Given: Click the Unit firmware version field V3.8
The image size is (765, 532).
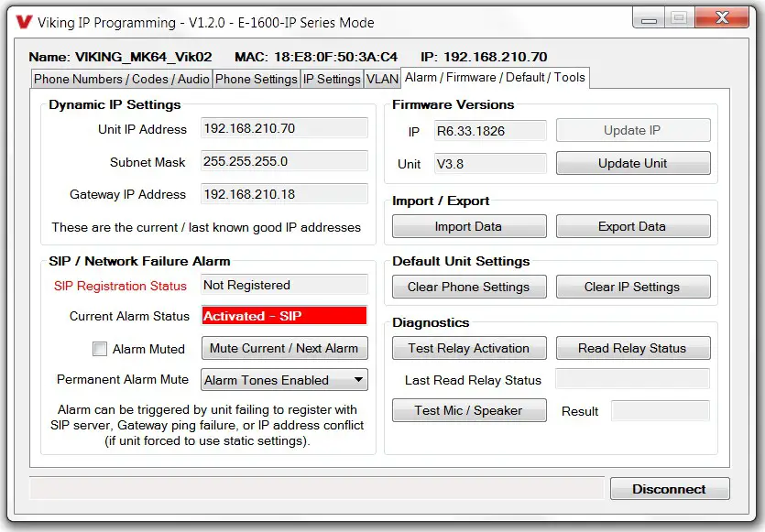Looking at the screenshot, I should click(490, 164).
